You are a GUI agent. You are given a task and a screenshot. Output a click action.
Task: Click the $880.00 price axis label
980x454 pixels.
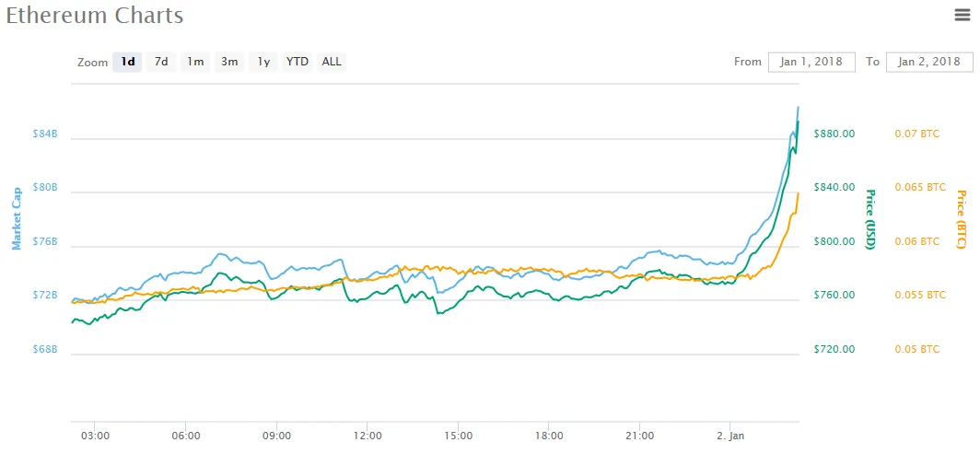tap(834, 134)
